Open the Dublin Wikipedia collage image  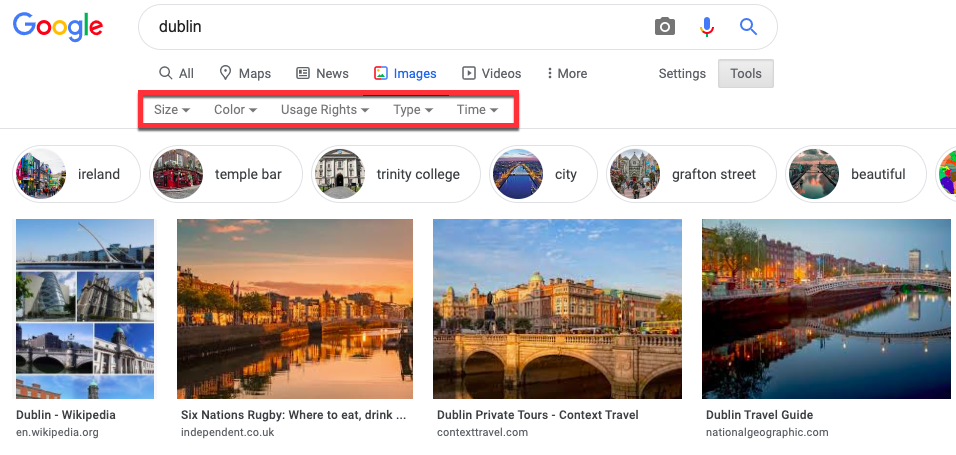coord(85,309)
